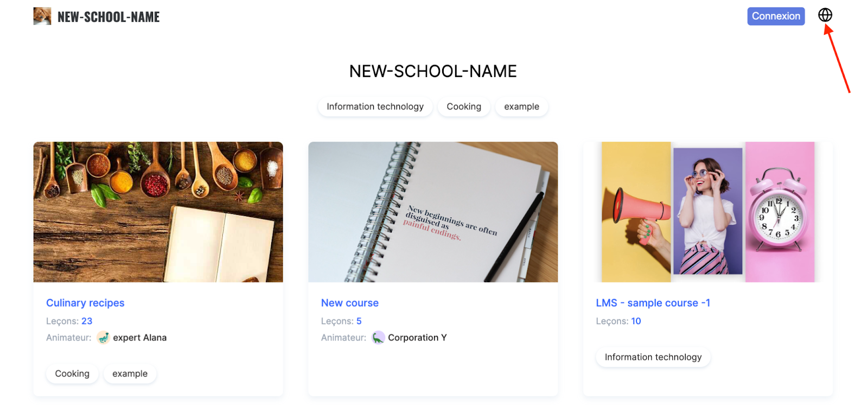Click the spiral notebook course thumbnail

(433, 212)
